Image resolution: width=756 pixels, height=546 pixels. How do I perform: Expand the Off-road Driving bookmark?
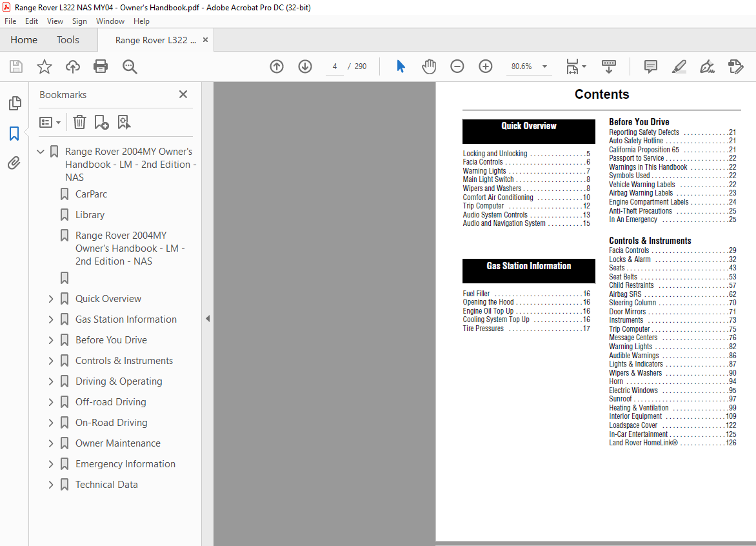pyautogui.click(x=50, y=402)
